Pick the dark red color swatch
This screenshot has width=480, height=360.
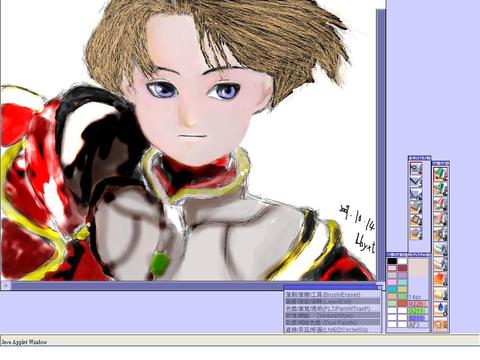tap(402, 268)
